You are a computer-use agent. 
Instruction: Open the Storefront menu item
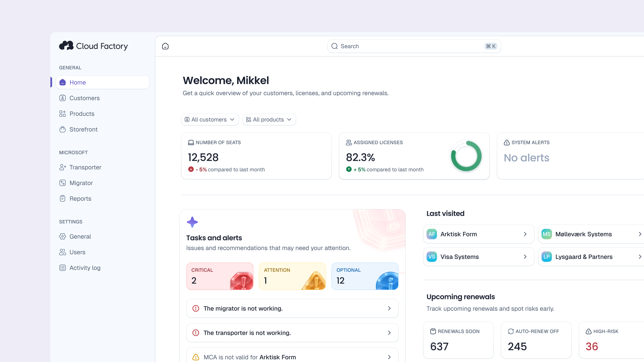(x=103, y=129)
